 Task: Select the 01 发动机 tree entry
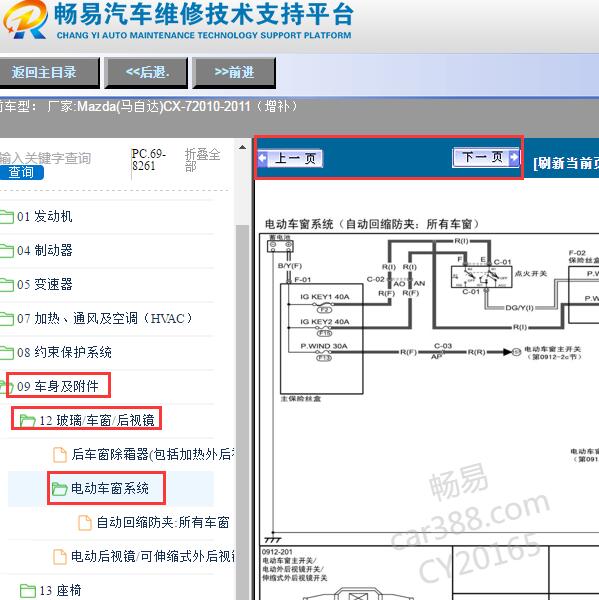44,217
